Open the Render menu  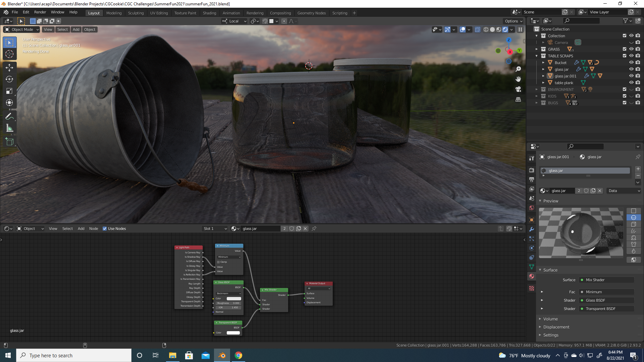pos(40,12)
